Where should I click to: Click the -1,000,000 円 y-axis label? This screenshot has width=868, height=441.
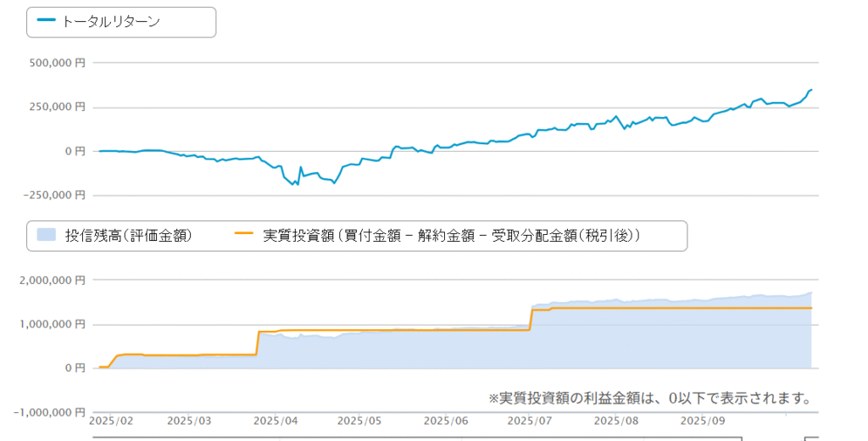coord(49,412)
